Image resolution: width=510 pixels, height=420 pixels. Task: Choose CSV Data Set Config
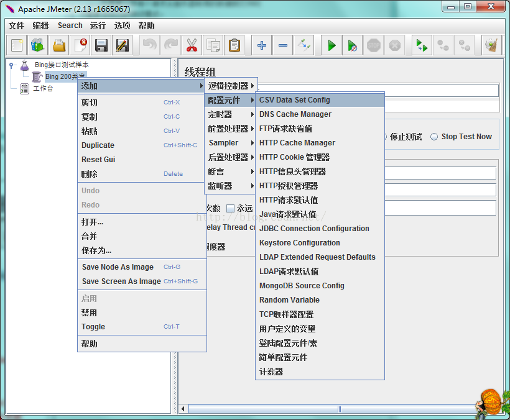point(320,100)
